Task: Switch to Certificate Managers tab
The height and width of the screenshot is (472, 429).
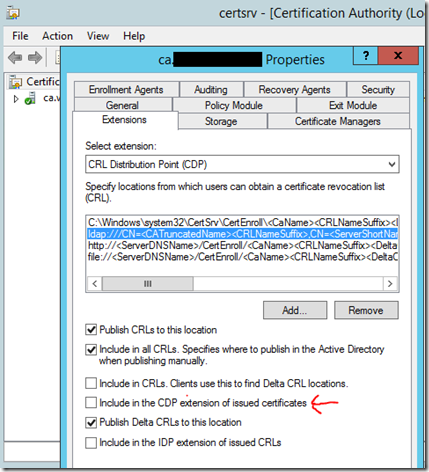Action: point(338,121)
